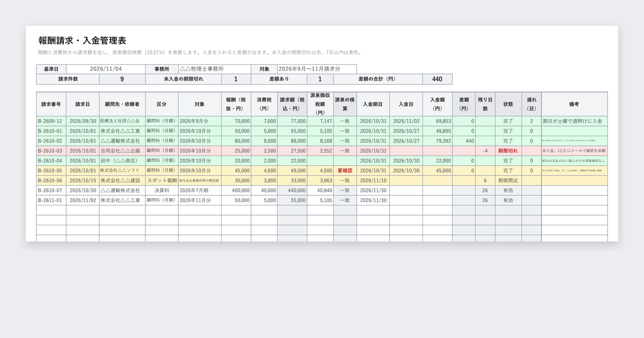Select the 残り日数 column header
This screenshot has height=338, width=644.
485,104
